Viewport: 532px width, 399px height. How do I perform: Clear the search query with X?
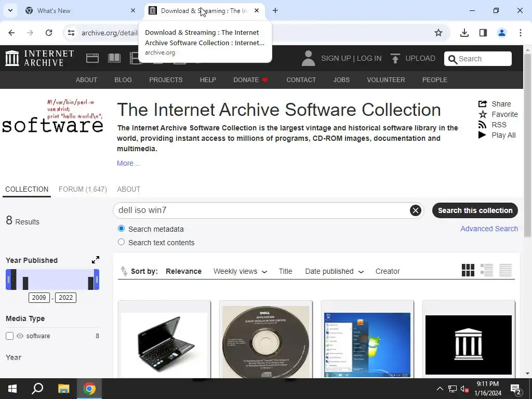(x=415, y=210)
